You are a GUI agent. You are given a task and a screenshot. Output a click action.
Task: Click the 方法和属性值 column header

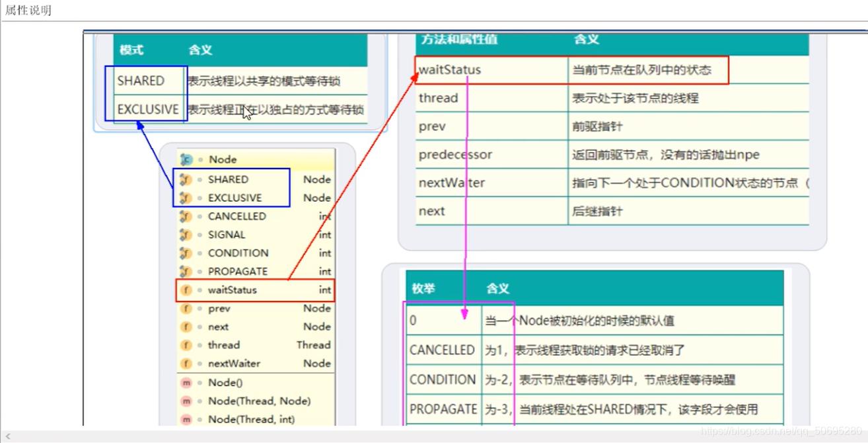[459, 40]
